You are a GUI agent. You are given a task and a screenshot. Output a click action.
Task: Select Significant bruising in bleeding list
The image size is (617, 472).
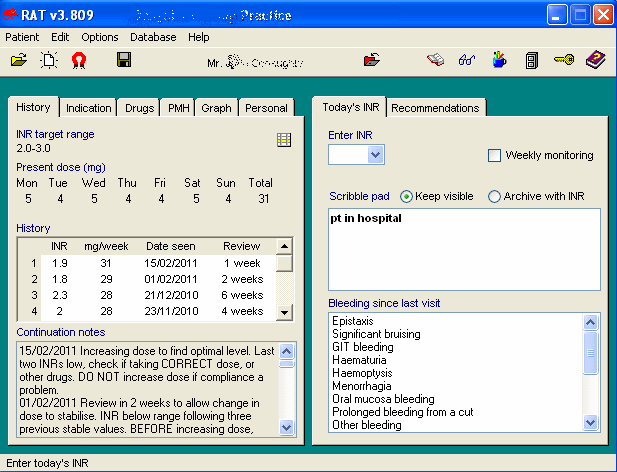click(x=376, y=334)
